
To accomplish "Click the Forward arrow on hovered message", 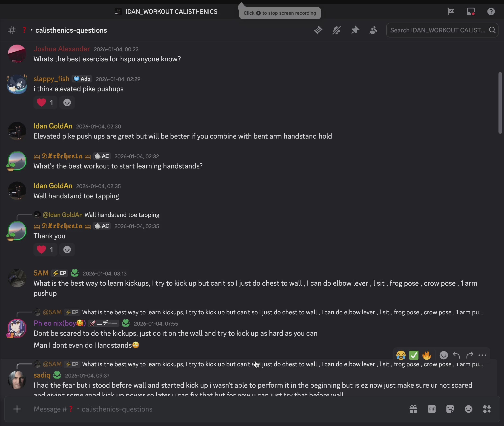I will pyautogui.click(x=470, y=355).
